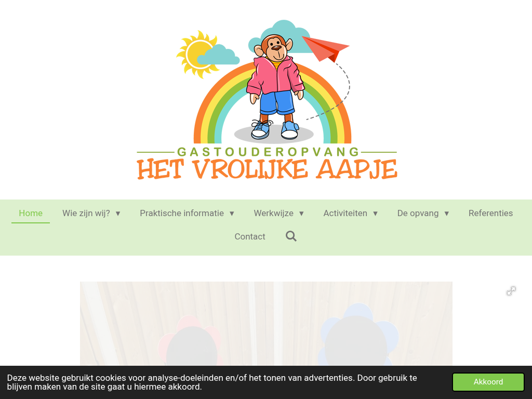The image size is (532, 399).
Task: Click the red paper airplane graphic
Action: 325,48
